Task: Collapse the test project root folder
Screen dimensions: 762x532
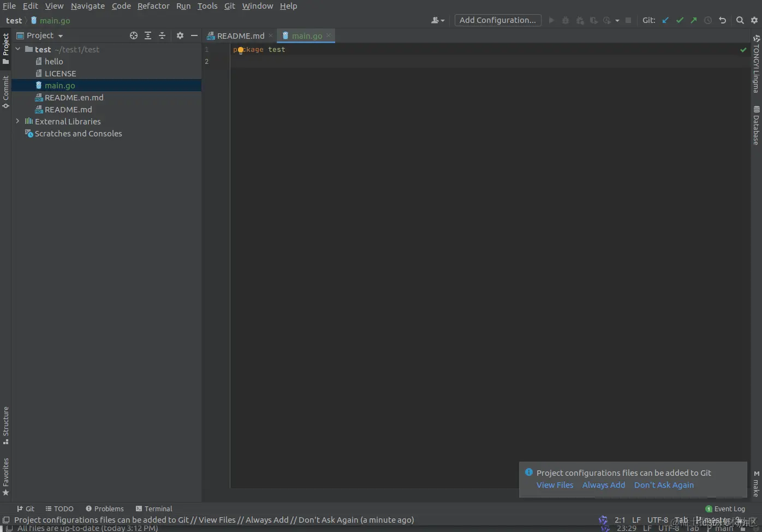Action: tap(18, 49)
